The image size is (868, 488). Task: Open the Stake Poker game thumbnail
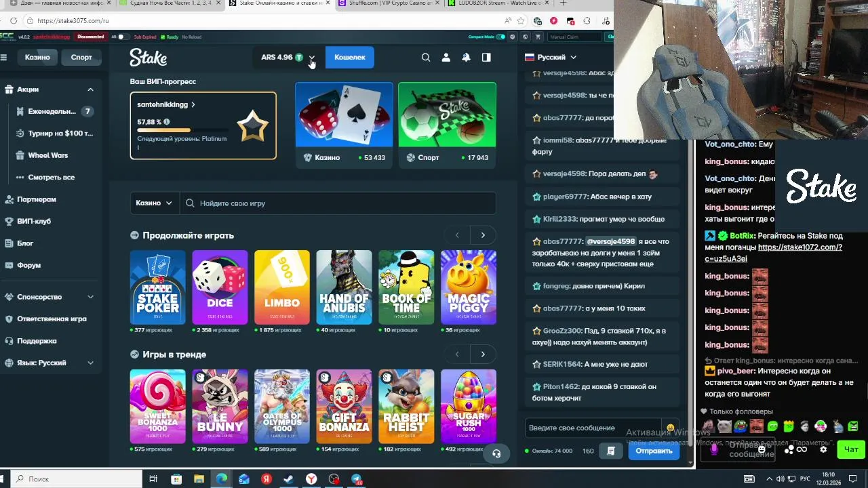click(x=157, y=287)
